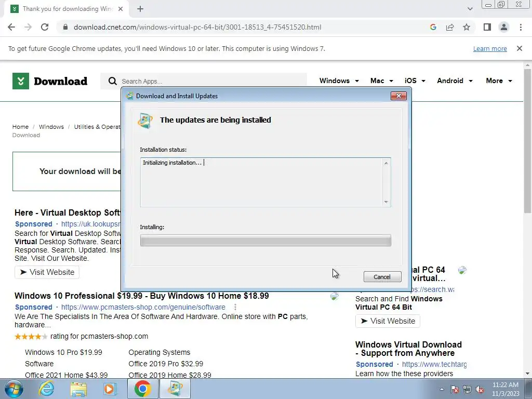This screenshot has width=532, height=399.
Task: Open Windows breadcrumb link
Action: pyautogui.click(x=51, y=127)
